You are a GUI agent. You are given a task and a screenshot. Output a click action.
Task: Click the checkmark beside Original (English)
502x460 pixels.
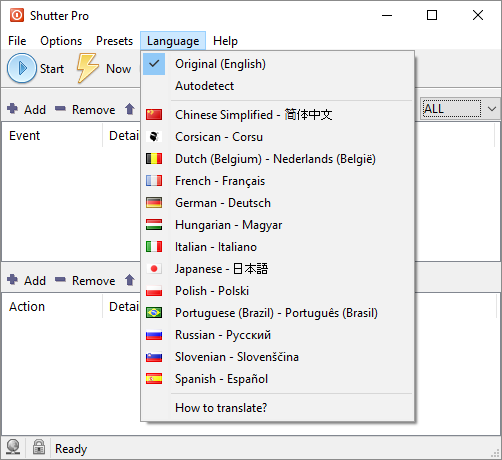coord(154,64)
